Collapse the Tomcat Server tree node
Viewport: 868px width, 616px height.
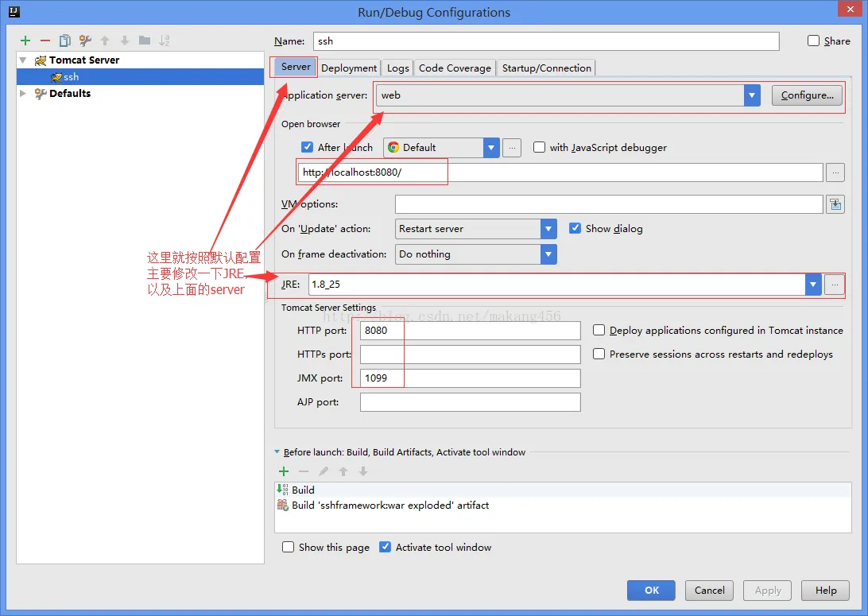23,60
